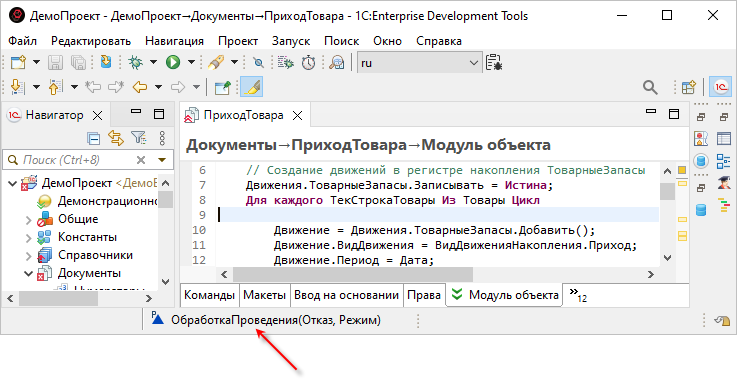Switch to the Права tab
Image resolution: width=737 pixels, height=381 pixels.
(424, 295)
